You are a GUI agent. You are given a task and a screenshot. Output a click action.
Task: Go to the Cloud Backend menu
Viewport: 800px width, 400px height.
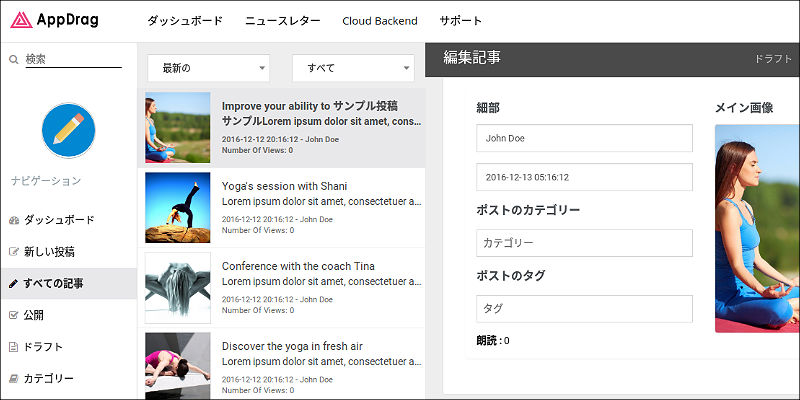click(380, 21)
